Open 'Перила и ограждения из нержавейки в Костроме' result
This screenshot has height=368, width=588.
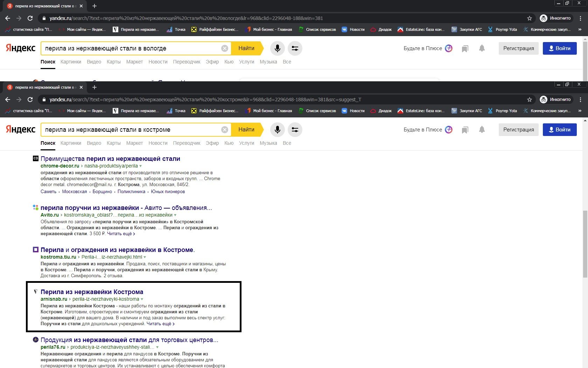118,250
